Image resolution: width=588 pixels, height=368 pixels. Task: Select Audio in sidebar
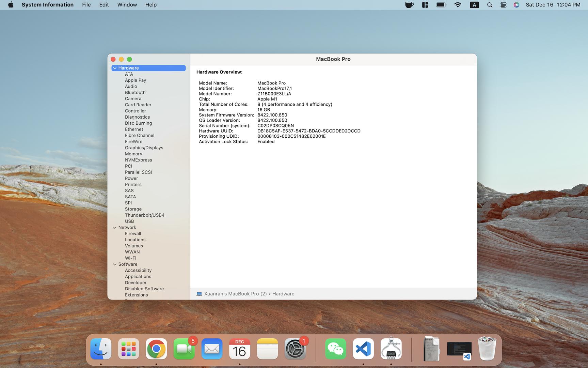pyautogui.click(x=131, y=87)
